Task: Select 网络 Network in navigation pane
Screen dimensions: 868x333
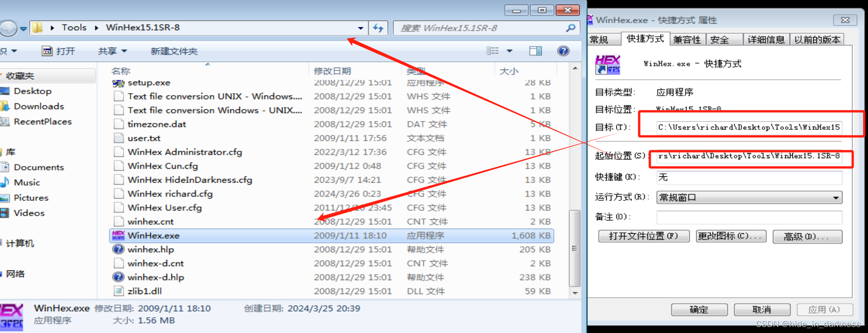Action: coord(15,274)
